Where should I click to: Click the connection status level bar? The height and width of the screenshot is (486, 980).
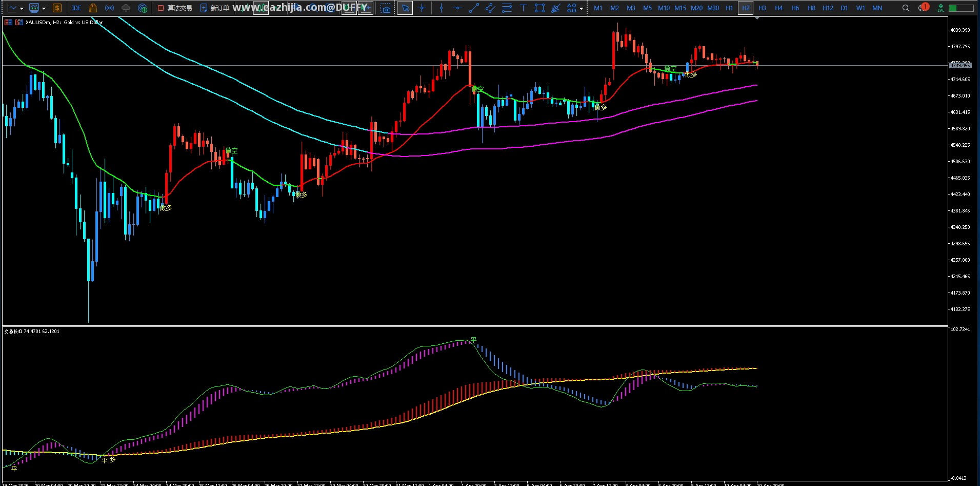tap(961, 8)
